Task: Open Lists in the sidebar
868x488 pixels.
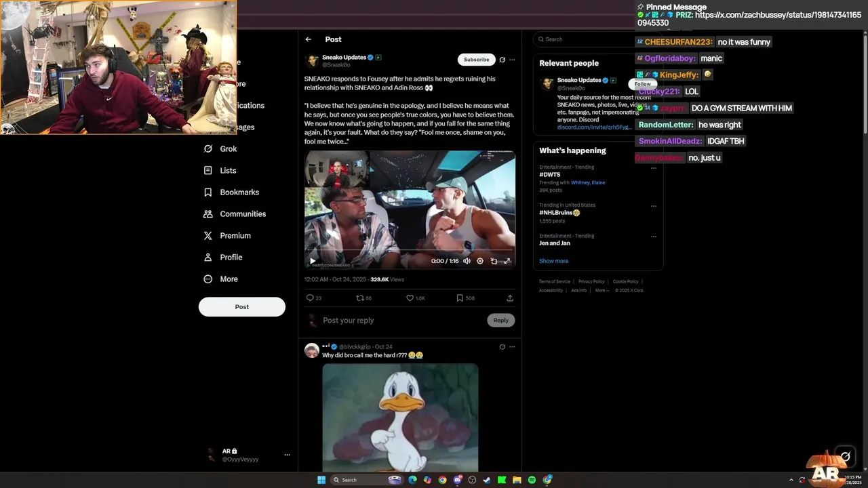Action: [x=220, y=171]
